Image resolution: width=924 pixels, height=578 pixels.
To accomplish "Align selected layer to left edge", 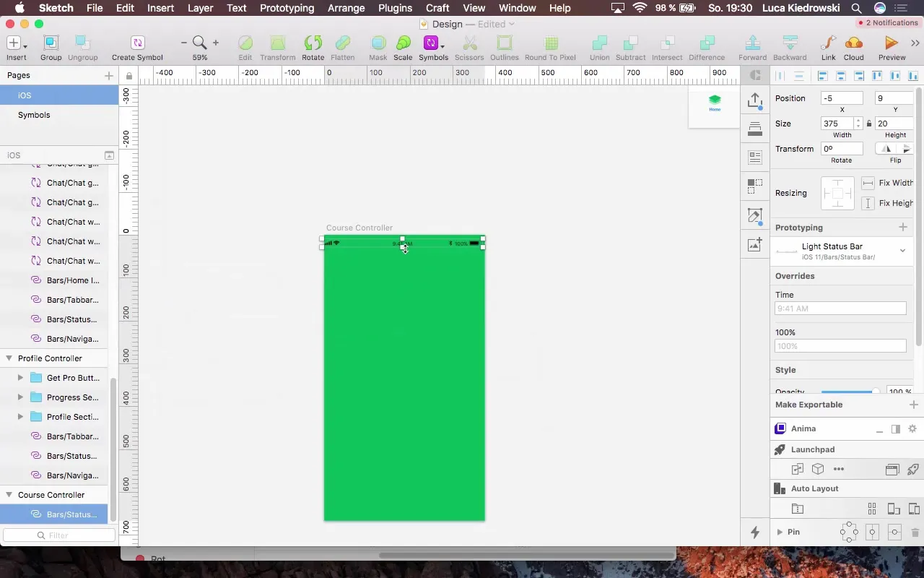I will click(822, 76).
